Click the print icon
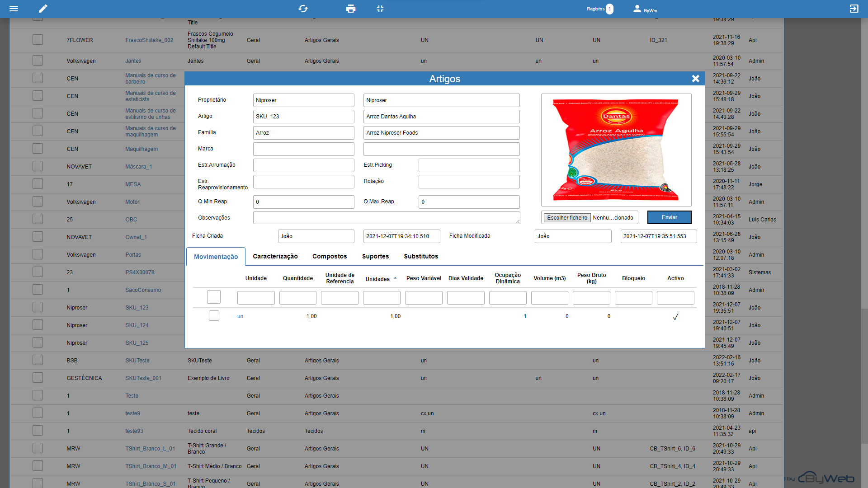The height and width of the screenshot is (488, 868). [x=350, y=9]
